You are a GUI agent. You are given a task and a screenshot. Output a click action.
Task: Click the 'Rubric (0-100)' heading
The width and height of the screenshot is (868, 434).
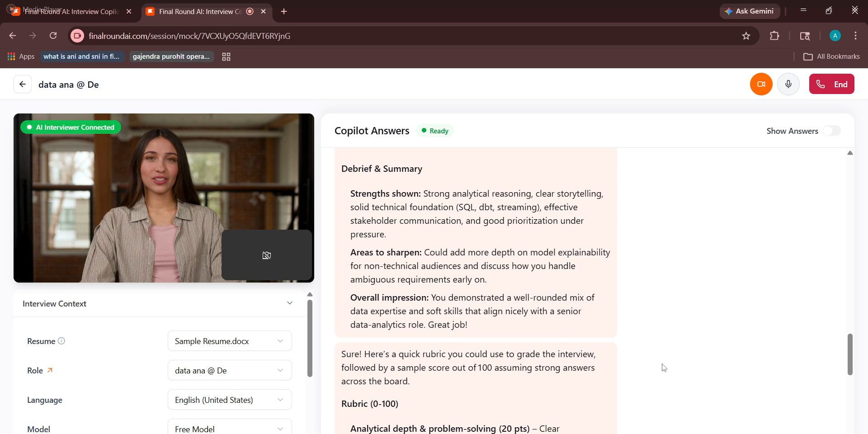pyautogui.click(x=369, y=404)
